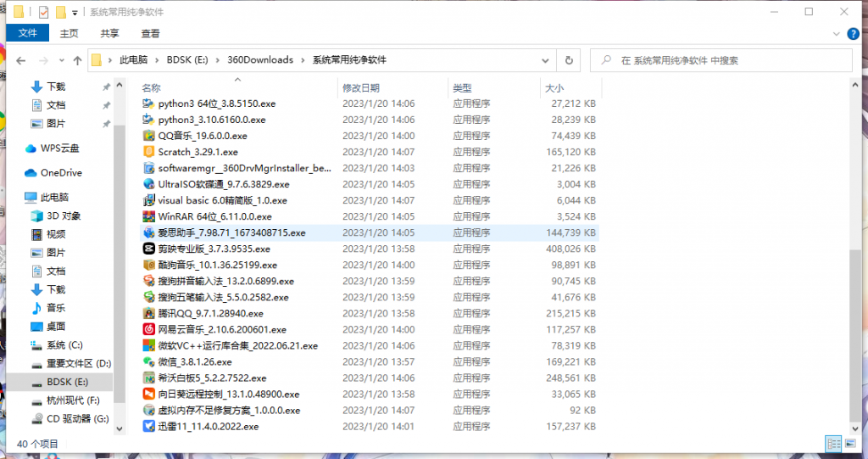Select OneDrive in navigation pane
868x459 pixels.
pyautogui.click(x=53, y=172)
